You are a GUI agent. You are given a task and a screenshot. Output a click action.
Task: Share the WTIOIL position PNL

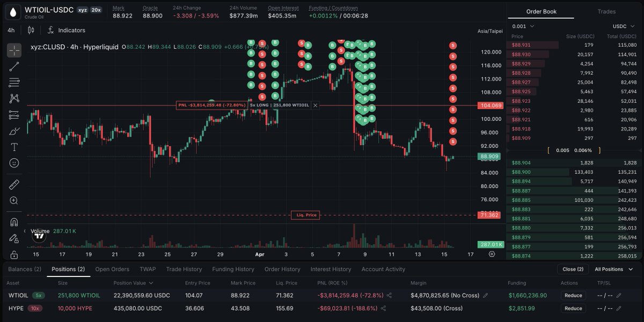click(390, 295)
